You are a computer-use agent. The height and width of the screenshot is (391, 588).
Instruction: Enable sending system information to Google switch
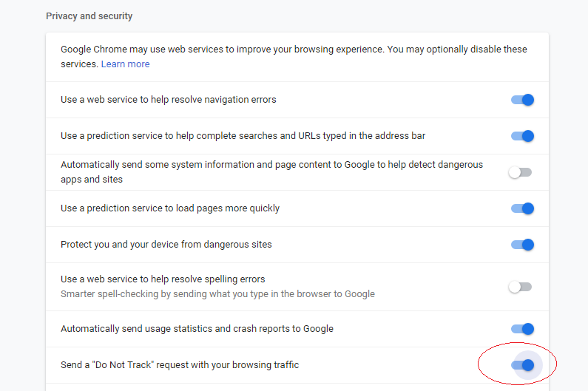[x=520, y=172]
